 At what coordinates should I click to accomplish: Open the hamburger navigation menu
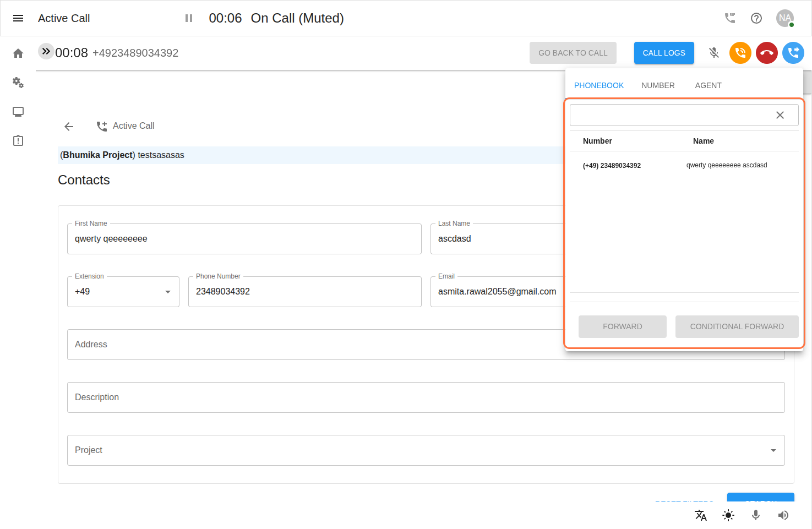(x=18, y=18)
